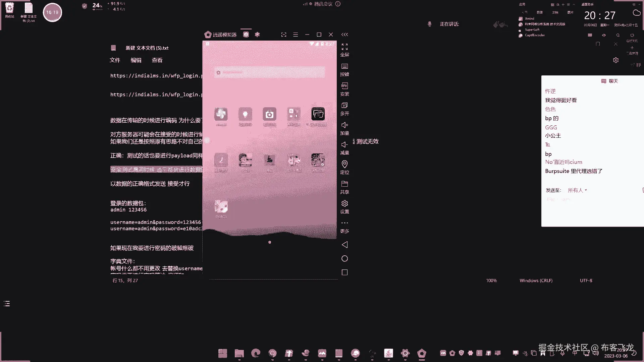
Task: Open emulator 设置 settings from sidebar
Action: point(344,204)
